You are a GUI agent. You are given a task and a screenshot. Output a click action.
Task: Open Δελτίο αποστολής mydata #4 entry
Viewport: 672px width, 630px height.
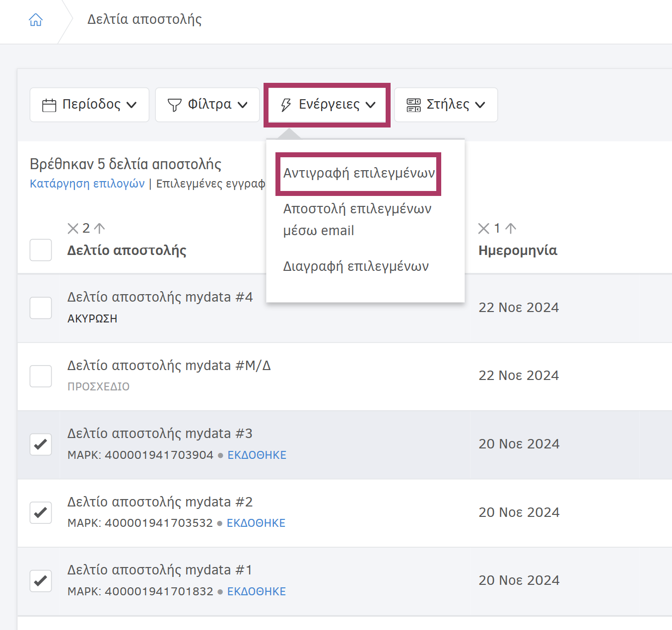[x=160, y=297]
